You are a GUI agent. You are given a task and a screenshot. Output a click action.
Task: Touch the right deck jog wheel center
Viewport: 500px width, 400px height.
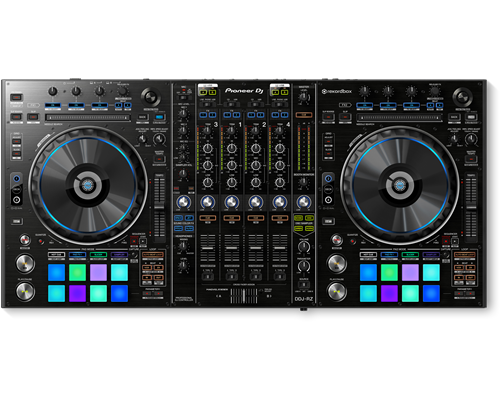pyautogui.click(x=399, y=185)
